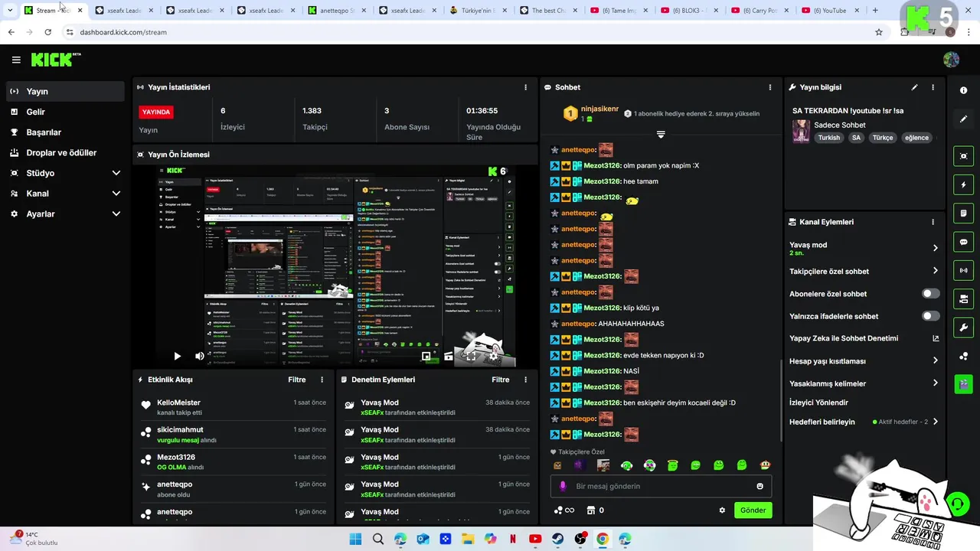Click the purple microphone icon in chat input
The image size is (980, 551).
pos(563,486)
